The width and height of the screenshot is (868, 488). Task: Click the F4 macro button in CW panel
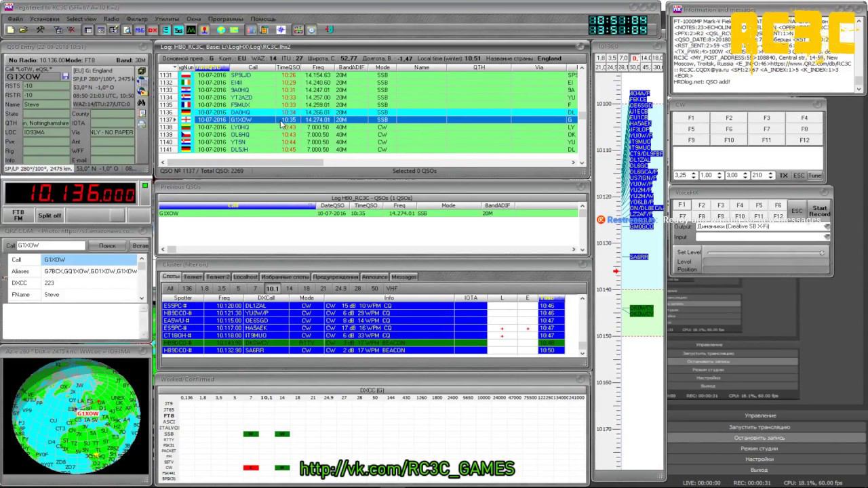coord(804,118)
